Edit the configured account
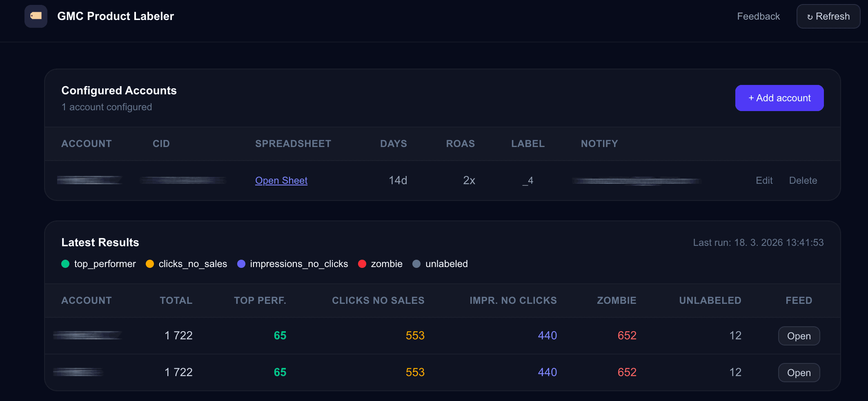 click(764, 180)
